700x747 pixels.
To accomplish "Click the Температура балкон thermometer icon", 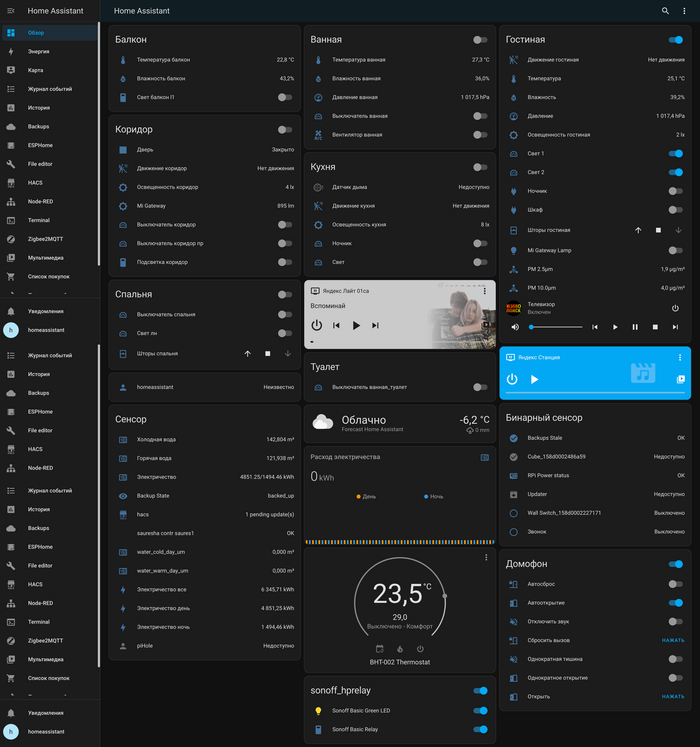I will tap(123, 60).
